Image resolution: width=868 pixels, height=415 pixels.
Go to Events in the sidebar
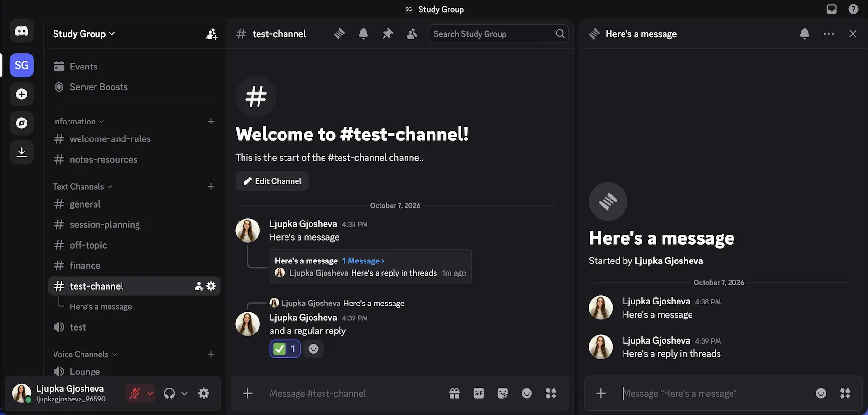click(x=135, y=67)
